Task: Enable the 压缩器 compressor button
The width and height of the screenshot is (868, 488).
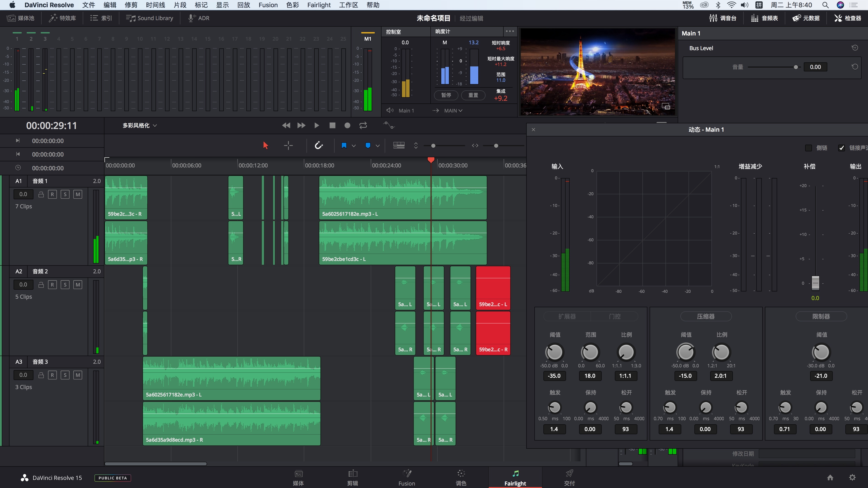Action: coord(705,316)
